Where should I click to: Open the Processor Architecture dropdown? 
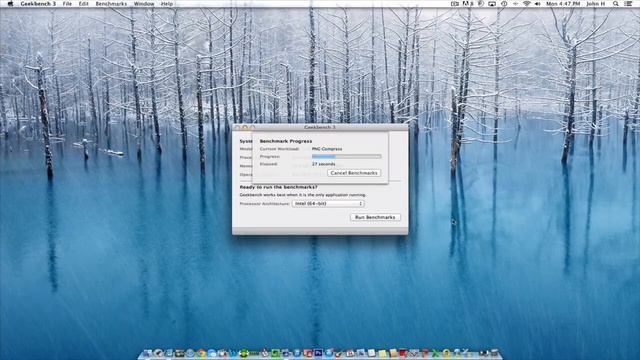(x=328, y=203)
